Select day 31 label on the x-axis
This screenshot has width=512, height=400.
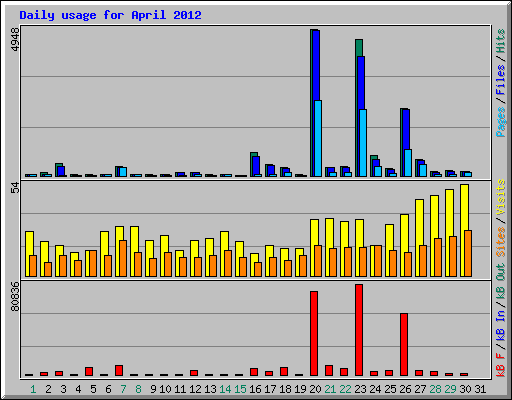(x=480, y=389)
